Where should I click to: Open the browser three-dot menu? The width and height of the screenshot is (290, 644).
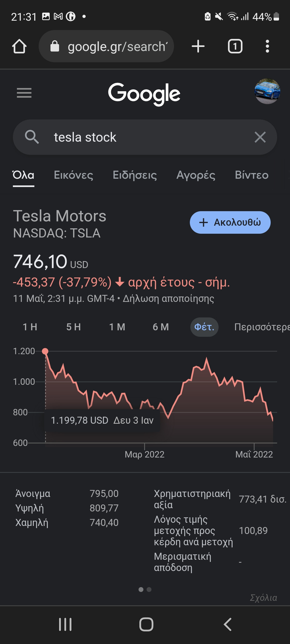click(x=267, y=46)
